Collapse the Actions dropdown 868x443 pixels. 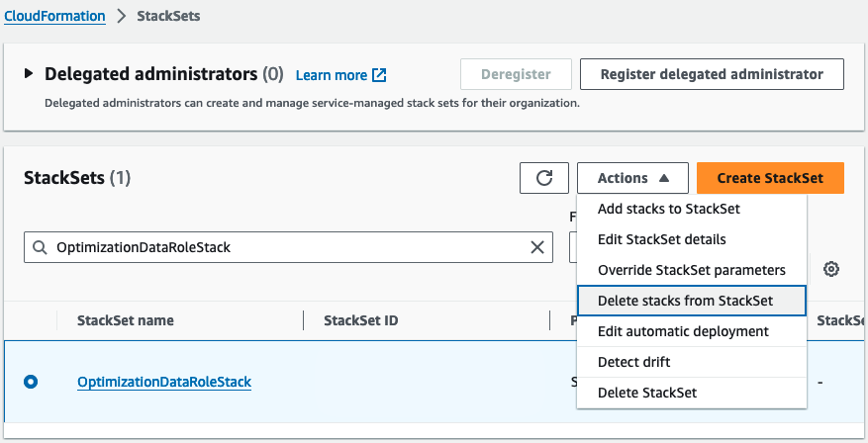(632, 178)
